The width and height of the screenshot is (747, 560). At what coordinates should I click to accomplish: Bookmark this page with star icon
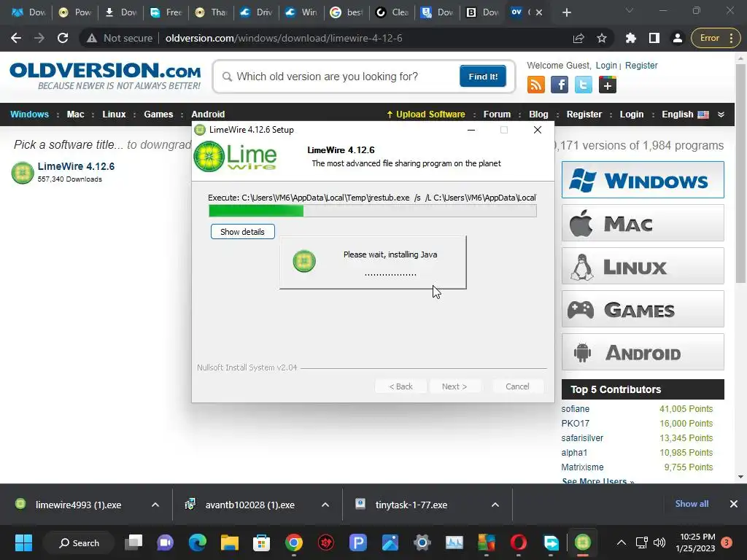(x=602, y=38)
